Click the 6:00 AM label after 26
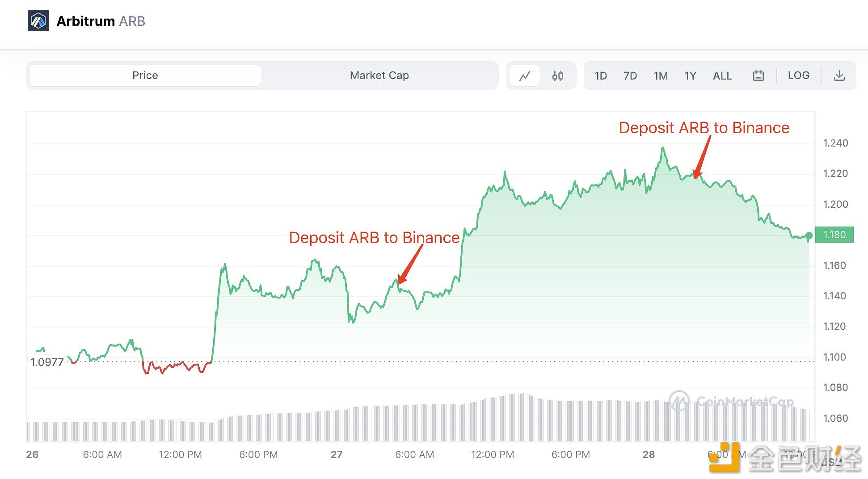The height and width of the screenshot is (479, 868). click(102, 454)
